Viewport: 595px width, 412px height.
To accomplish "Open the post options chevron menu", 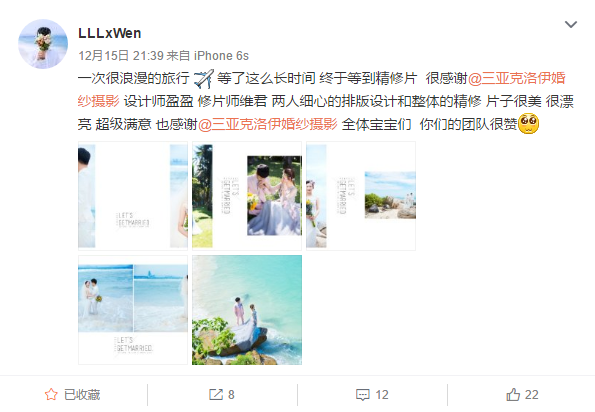I will click(x=571, y=25).
